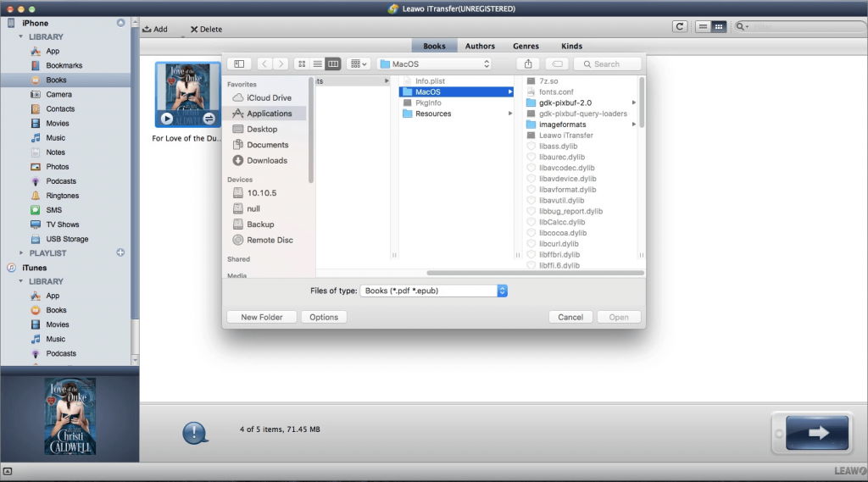Switch file dialog to icon view
This screenshot has height=482, width=868.
302,64
